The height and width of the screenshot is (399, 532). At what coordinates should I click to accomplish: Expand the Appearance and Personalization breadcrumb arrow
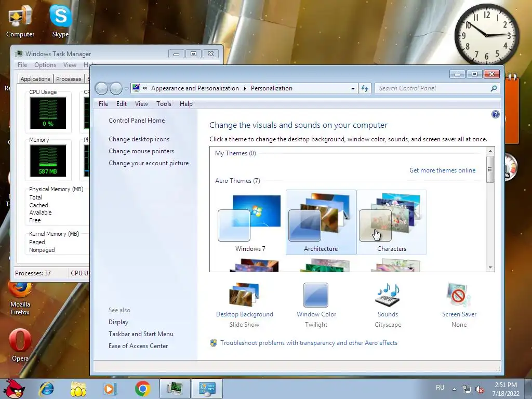pyautogui.click(x=245, y=88)
